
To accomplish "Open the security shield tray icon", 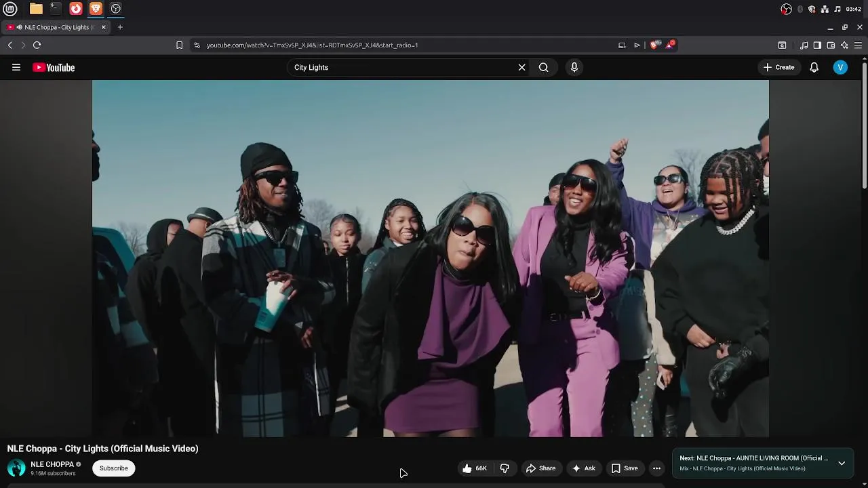I will [812, 9].
